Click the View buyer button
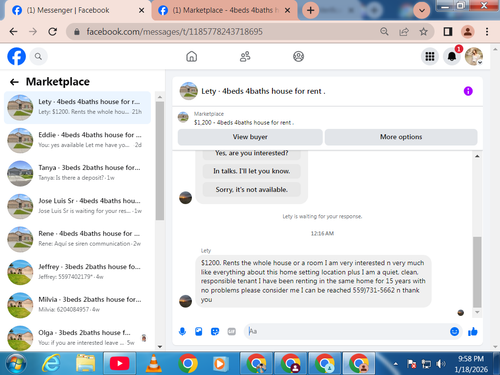Screen dimensions: 500x375 pyautogui.click(x=250, y=137)
